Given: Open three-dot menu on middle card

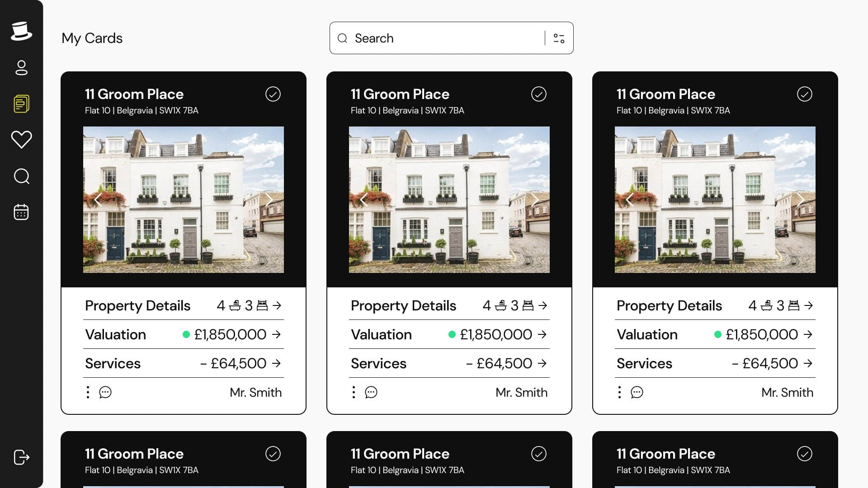Looking at the screenshot, I should click(x=354, y=392).
